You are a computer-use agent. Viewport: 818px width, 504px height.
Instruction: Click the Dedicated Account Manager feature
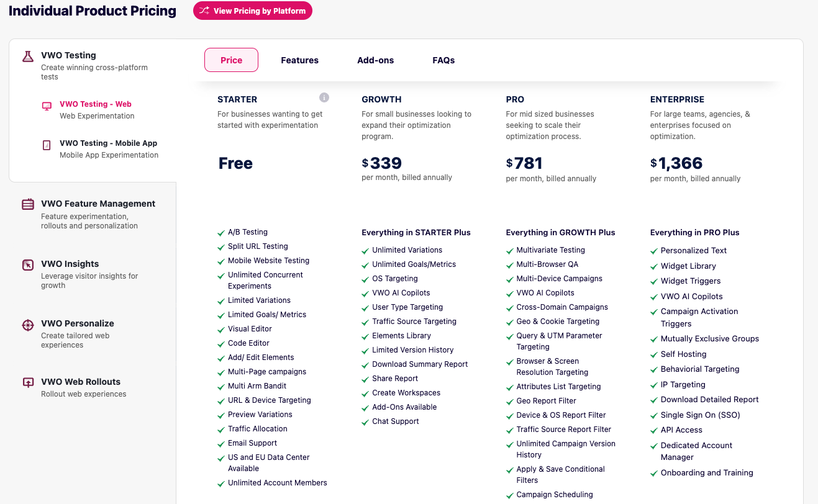pyautogui.click(x=696, y=451)
